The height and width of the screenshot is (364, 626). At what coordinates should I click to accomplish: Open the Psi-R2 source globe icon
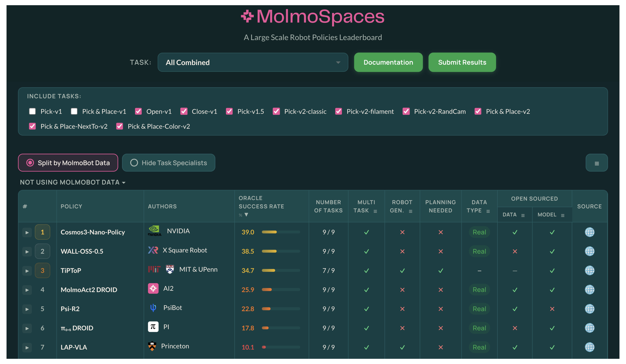pyautogui.click(x=589, y=309)
